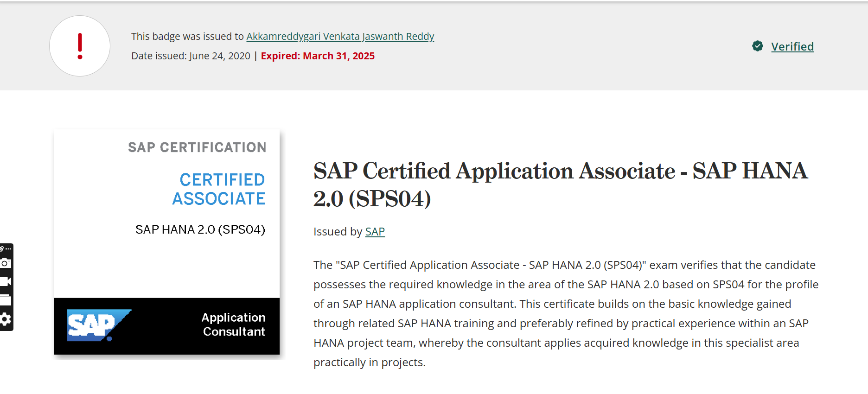The height and width of the screenshot is (394, 868).
Task: Click SAP HANA 2.0 (SPS04) badge text
Action: [200, 229]
